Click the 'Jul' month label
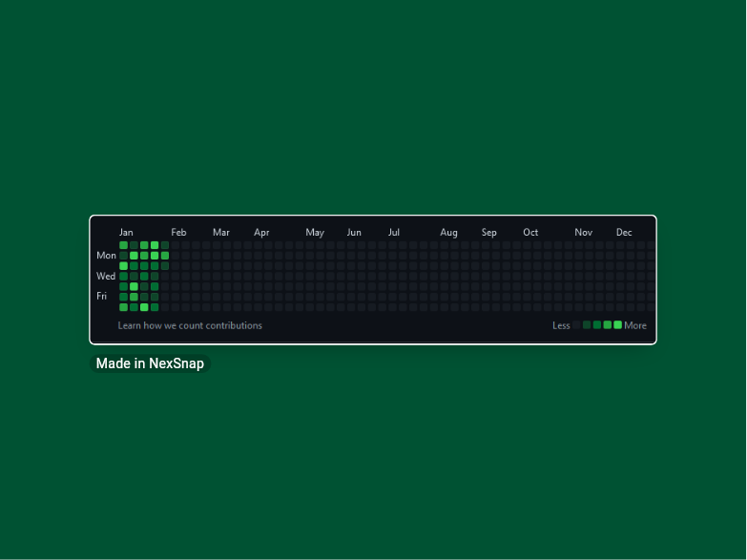 click(x=393, y=232)
